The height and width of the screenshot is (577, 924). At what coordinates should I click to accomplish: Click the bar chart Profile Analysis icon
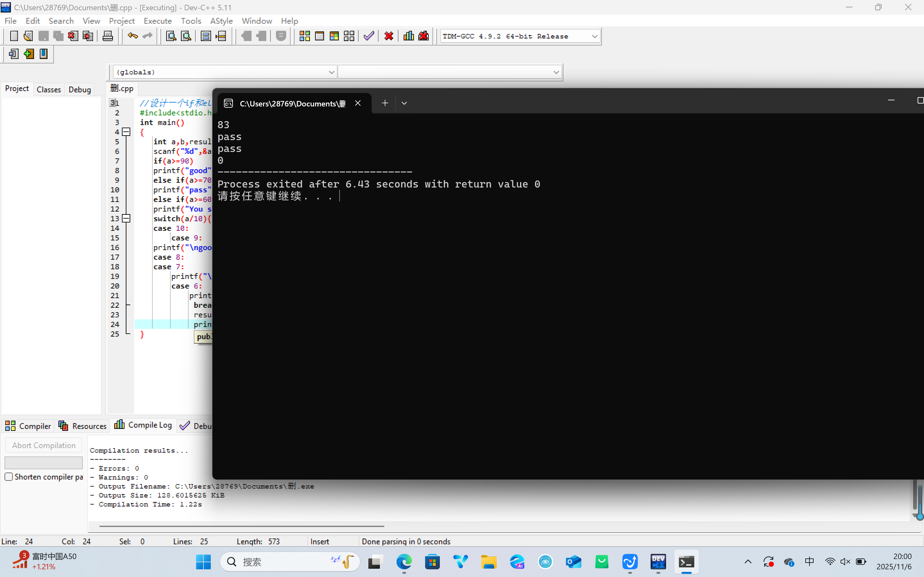tap(408, 36)
